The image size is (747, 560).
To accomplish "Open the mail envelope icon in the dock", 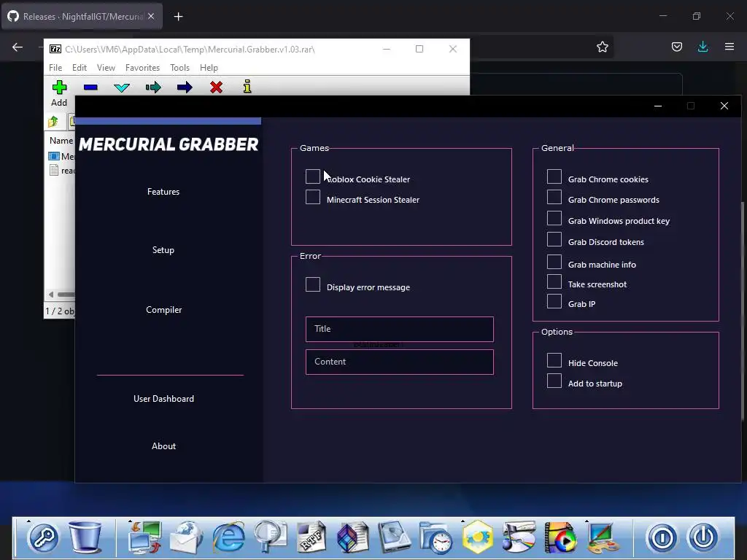I will 186,537.
